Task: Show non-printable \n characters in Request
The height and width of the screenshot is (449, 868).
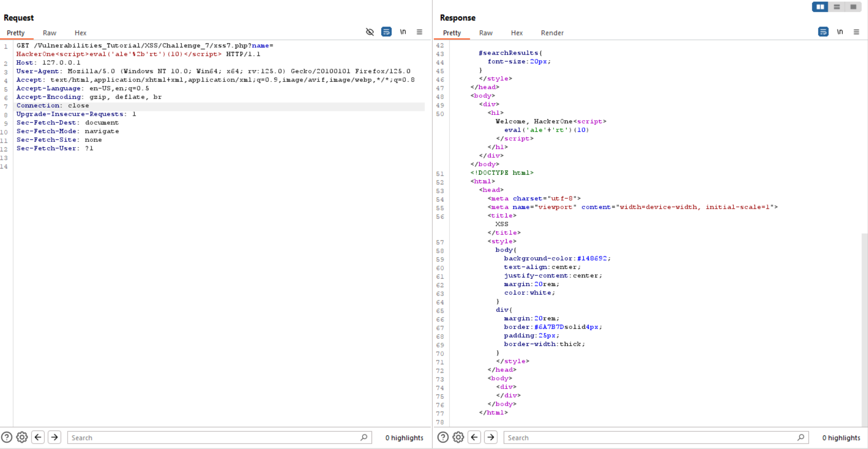Action: point(403,32)
